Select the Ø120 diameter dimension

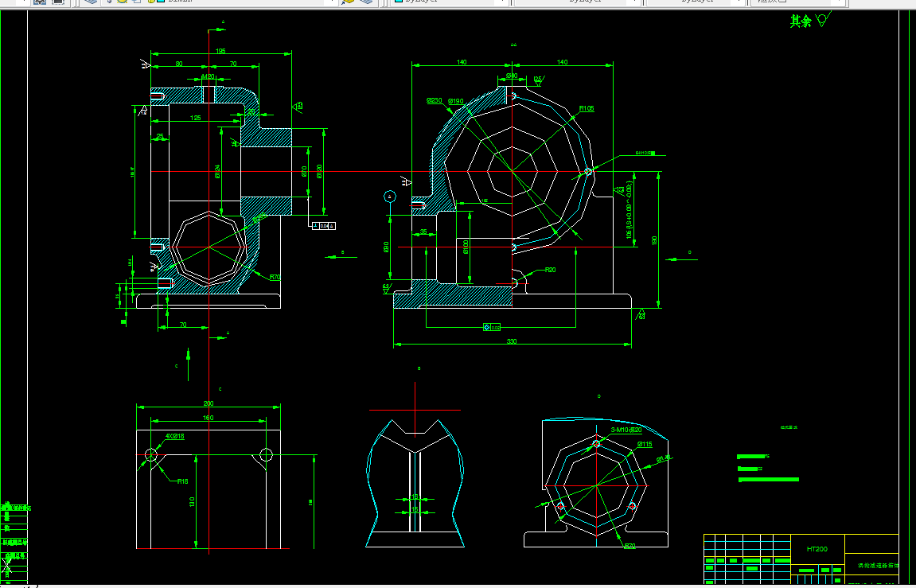click(319, 172)
